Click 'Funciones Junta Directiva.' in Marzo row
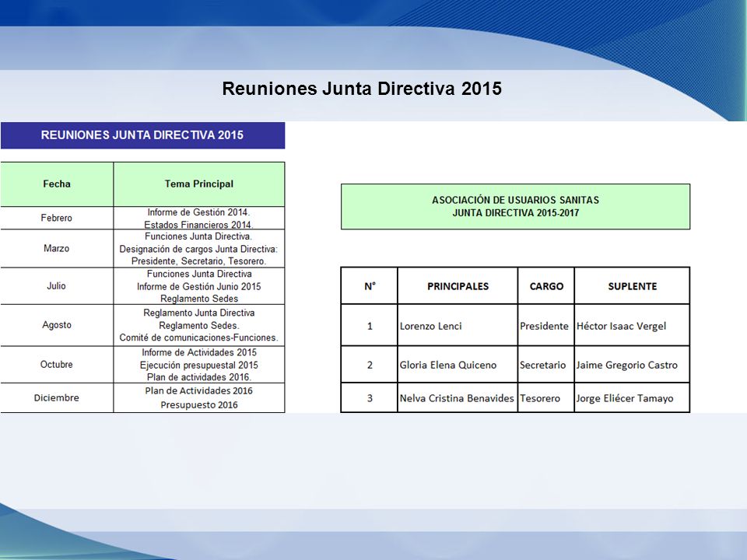Viewport: 747px width, 560px height. [x=198, y=236]
